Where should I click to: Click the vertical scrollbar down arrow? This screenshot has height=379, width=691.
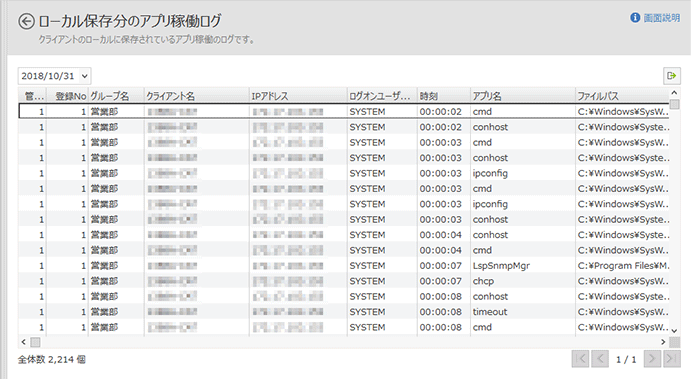(x=674, y=331)
